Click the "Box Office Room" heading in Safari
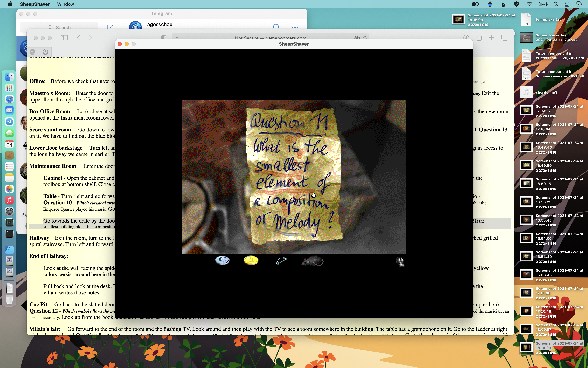Viewport: 588px width, 368px height. pyautogui.click(x=50, y=111)
